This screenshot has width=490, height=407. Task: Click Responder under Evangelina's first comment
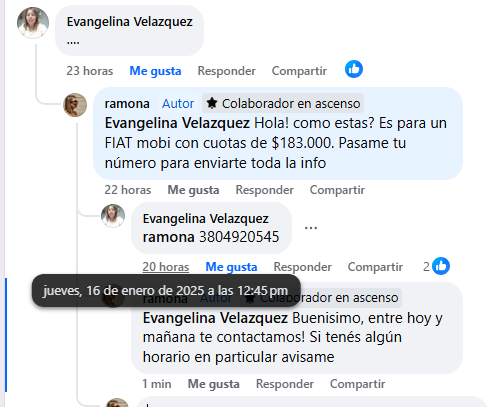pos(227,71)
